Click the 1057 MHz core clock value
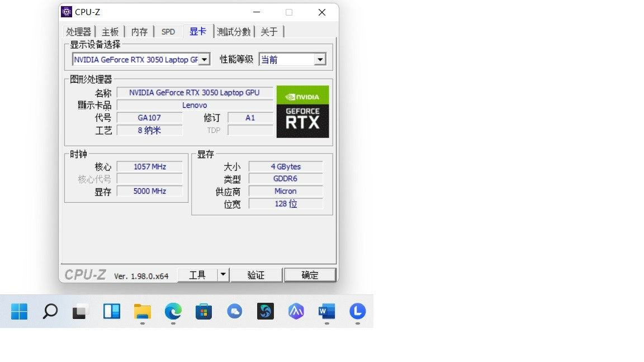This screenshot has width=644, height=362. [x=149, y=166]
